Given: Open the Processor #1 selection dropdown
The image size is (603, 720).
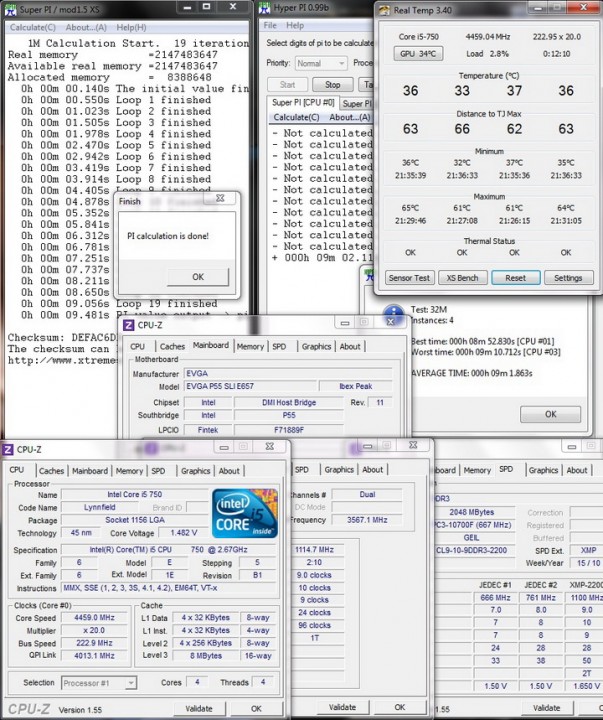Looking at the screenshot, I should 99,683.
